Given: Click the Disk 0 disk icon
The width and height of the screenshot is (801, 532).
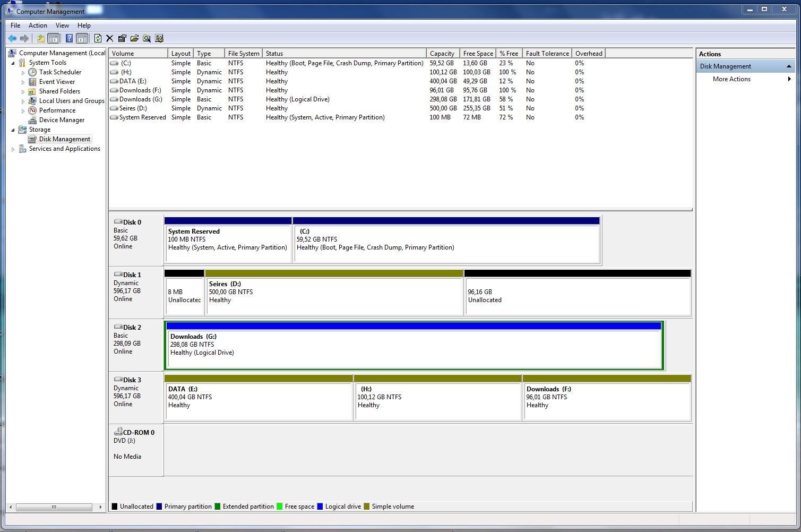Looking at the screenshot, I should pyautogui.click(x=118, y=222).
